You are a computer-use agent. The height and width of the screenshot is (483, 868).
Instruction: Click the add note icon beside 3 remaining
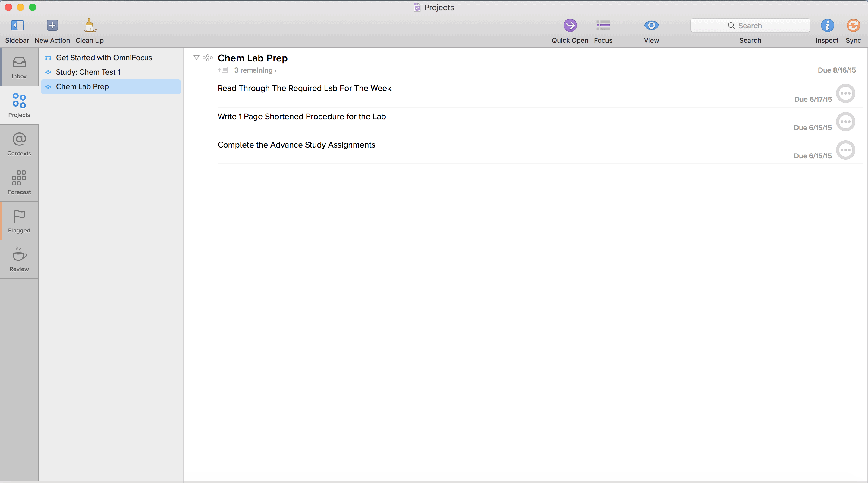[x=223, y=70]
